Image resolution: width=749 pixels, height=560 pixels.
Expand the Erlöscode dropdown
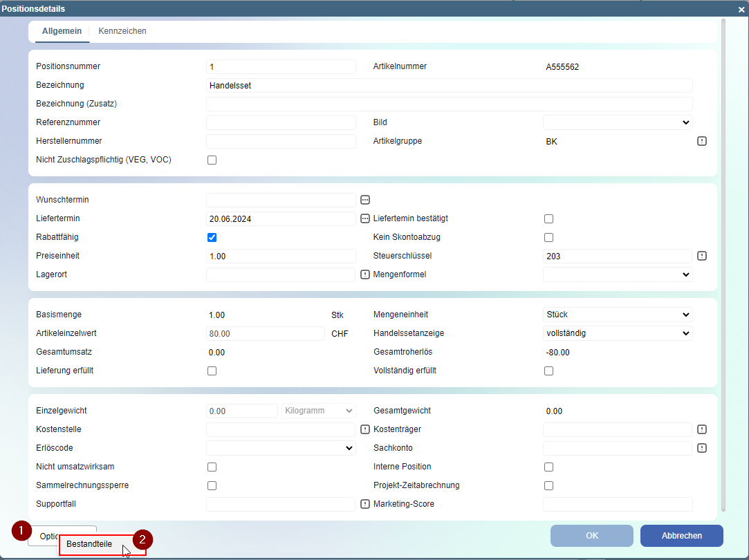coord(281,448)
